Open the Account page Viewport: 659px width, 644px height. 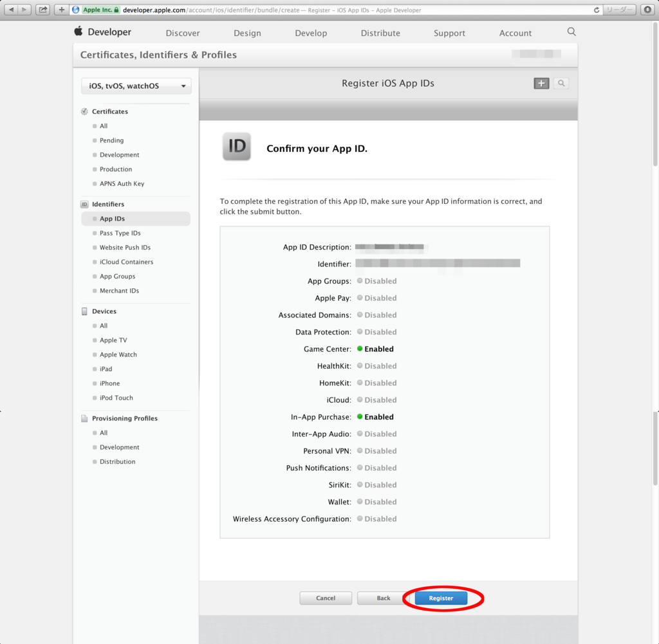(515, 33)
